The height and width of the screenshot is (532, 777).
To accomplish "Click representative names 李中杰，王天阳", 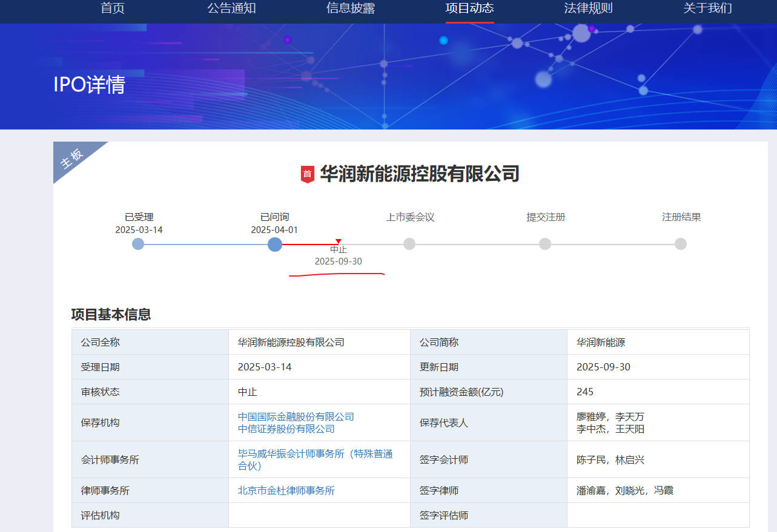I will (x=610, y=429).
